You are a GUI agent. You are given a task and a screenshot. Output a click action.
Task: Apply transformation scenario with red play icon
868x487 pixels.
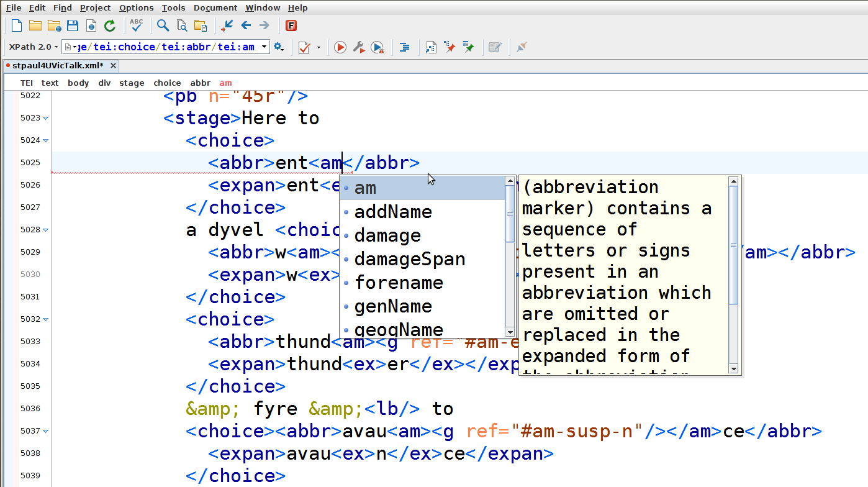click(x=340, y=47)
